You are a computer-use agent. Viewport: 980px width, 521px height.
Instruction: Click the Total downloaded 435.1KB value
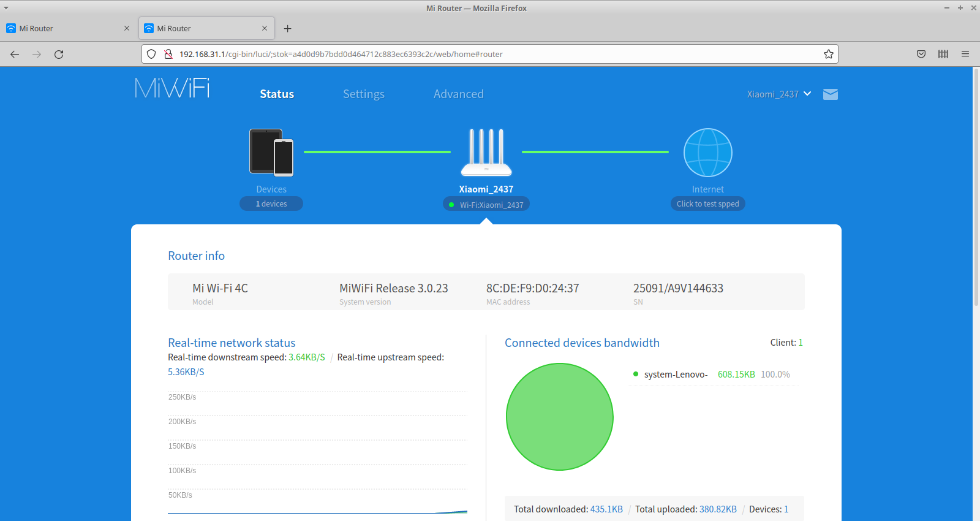pyautogui.click(x=606, y=509)
